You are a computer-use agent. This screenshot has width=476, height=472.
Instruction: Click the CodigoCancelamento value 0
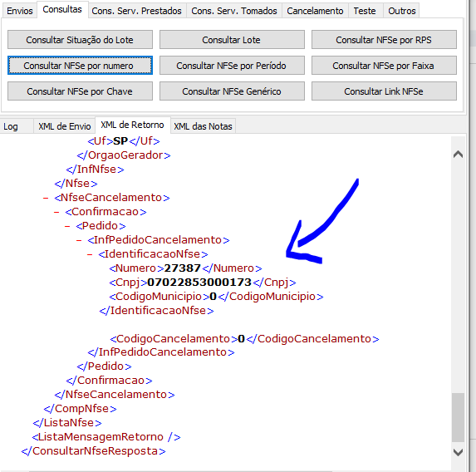click(x=242, y=339)
